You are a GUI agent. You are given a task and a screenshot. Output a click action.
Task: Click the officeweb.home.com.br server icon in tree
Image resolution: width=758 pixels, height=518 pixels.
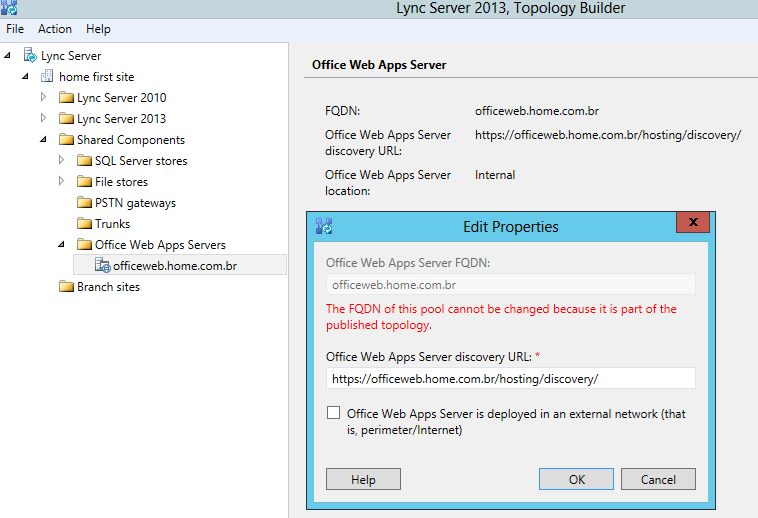point(102,266)
